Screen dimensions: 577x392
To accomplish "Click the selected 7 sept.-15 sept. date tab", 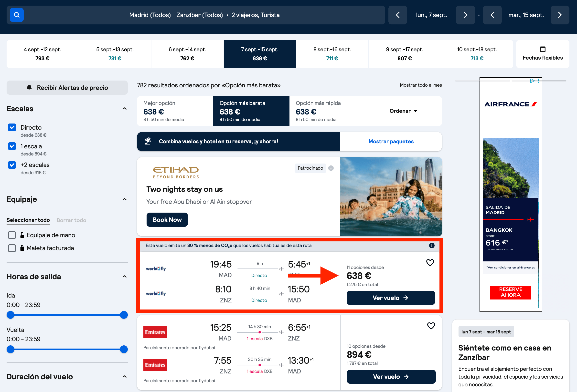I will tap(260, 54).
